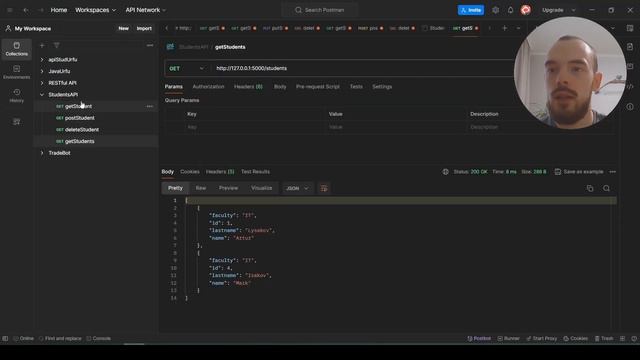Open the request info icon in right sidebar
The height and width of the screenshot is (360, 640).
tap(630, 107)
